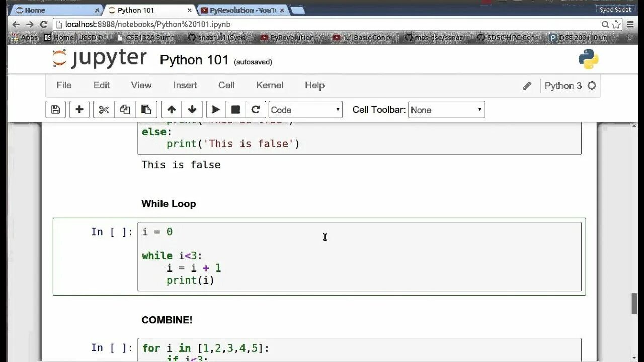
Task: Open a new browser tab
Action: [x=297, y=10]
